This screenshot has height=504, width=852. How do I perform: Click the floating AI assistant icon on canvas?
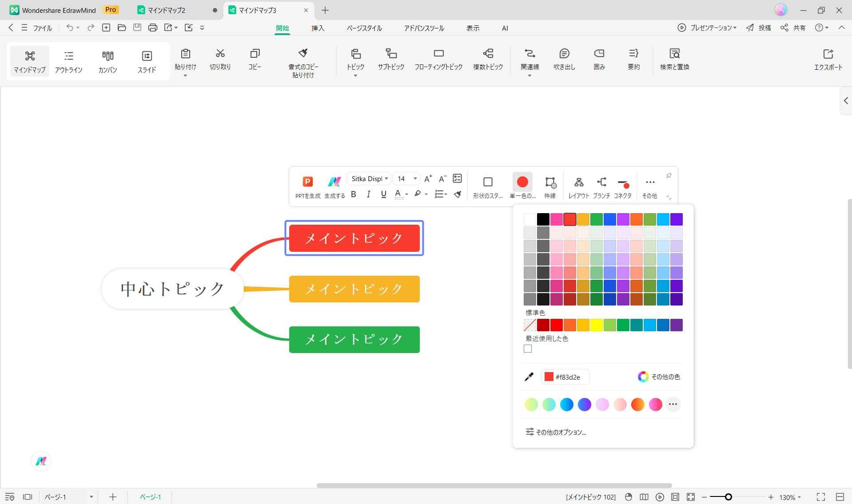41,461
